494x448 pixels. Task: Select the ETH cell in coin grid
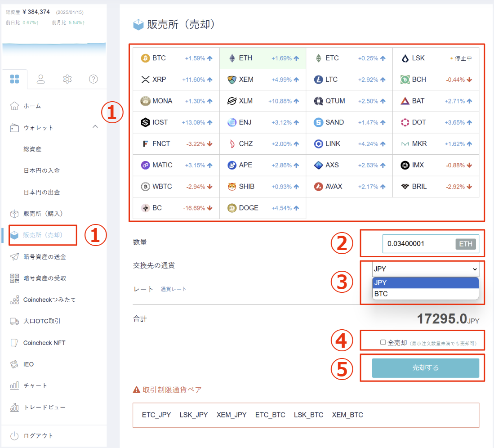tap(263, 58)
